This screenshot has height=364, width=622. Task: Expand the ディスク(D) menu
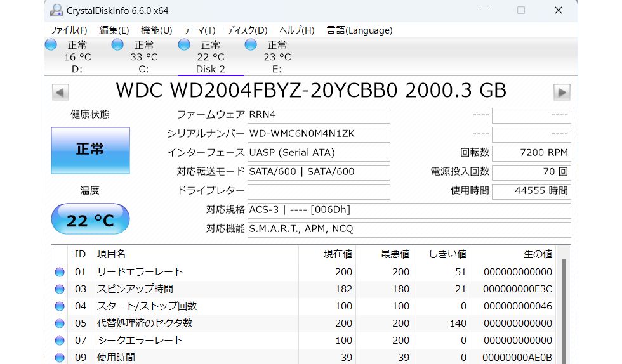point(247,30)
